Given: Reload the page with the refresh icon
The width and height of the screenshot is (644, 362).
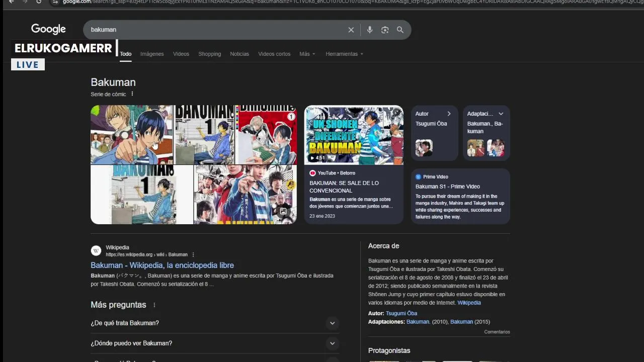Looking at the screenshot, I should coord(39,2).
